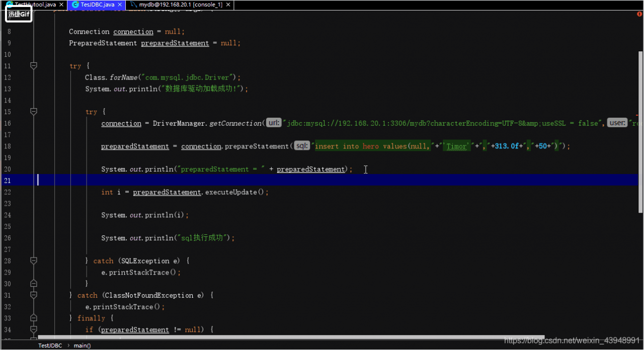Click line number 8 in the gutter
Viewport: 644px width, 350px height.
9,32
